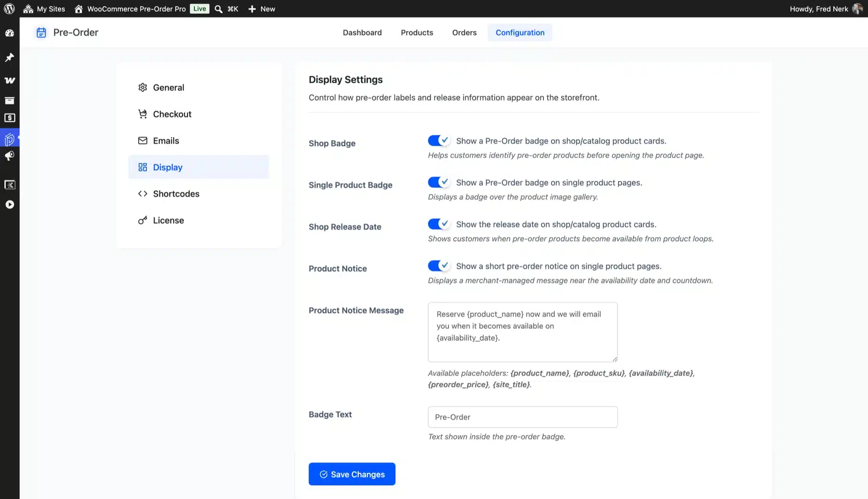868x499 pixels.
Task: Toggle the Product Notice switch
Action: [439, 266]
